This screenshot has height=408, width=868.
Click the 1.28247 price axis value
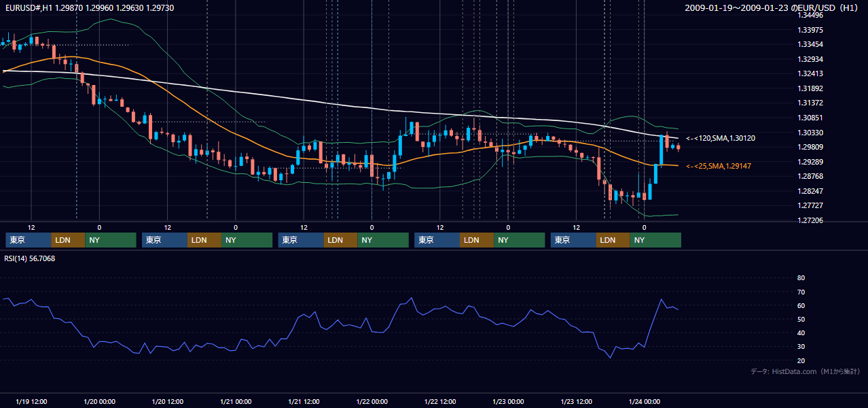pos(810,191)
